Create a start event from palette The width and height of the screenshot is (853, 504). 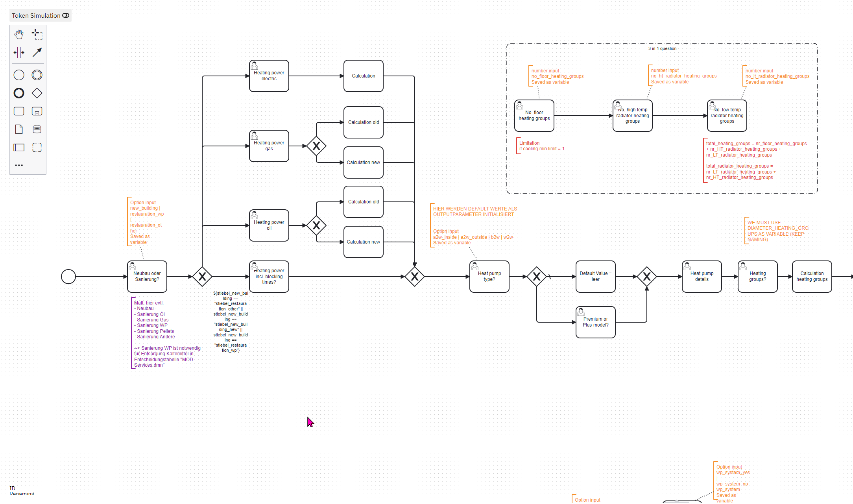(19, 75)
